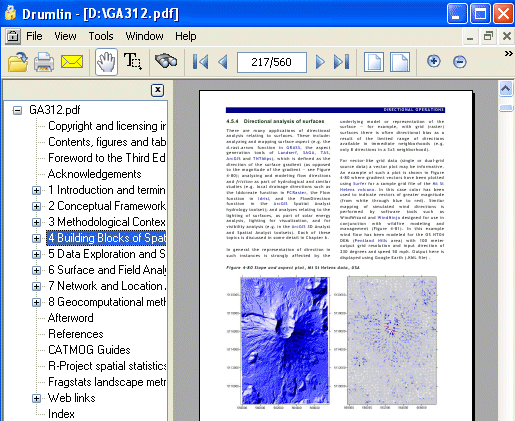Go to the next page
Screen dimensions: 515x421
coord(320,62)
